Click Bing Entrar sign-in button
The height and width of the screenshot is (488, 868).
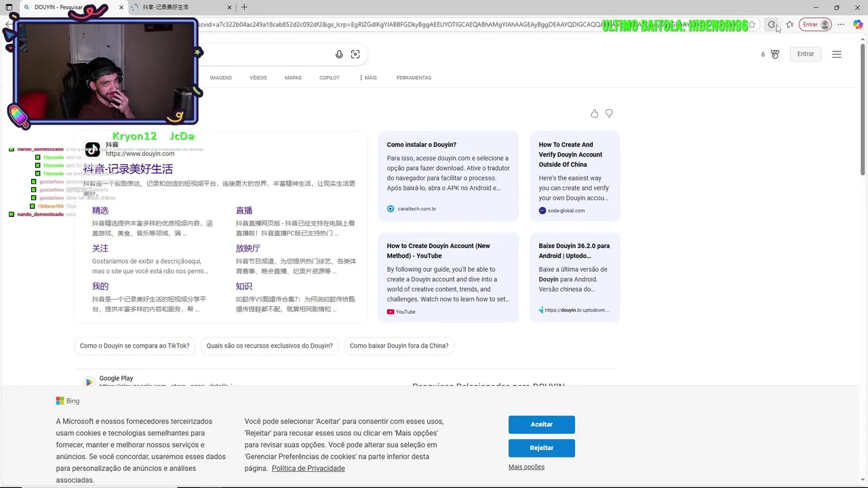[x=806, y=54]
